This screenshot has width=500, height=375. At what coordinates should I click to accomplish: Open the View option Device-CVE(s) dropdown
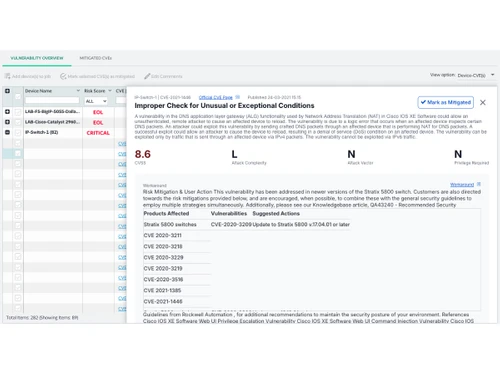coord(476,75)
